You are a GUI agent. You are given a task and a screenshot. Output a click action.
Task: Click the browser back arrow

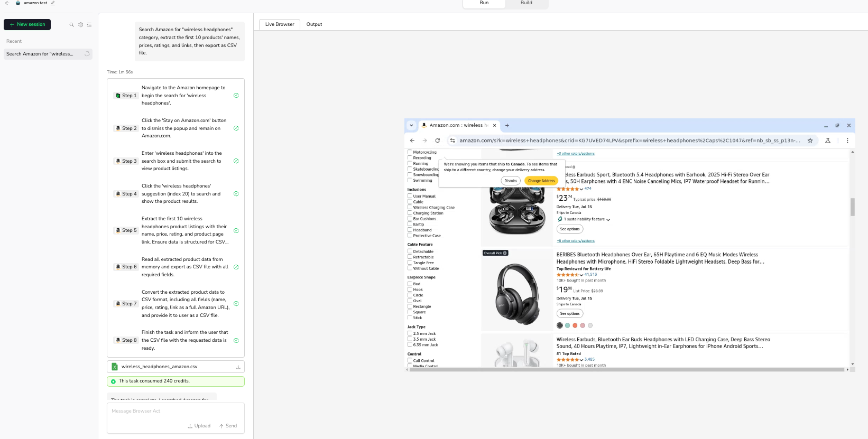click(x=412, y=141)
